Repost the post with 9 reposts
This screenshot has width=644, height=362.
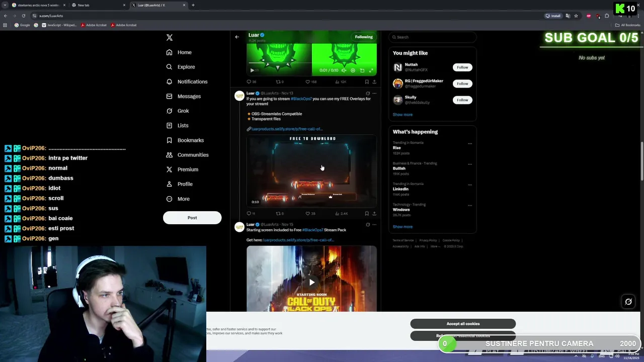pyautogui.click(x=280, y=81)
